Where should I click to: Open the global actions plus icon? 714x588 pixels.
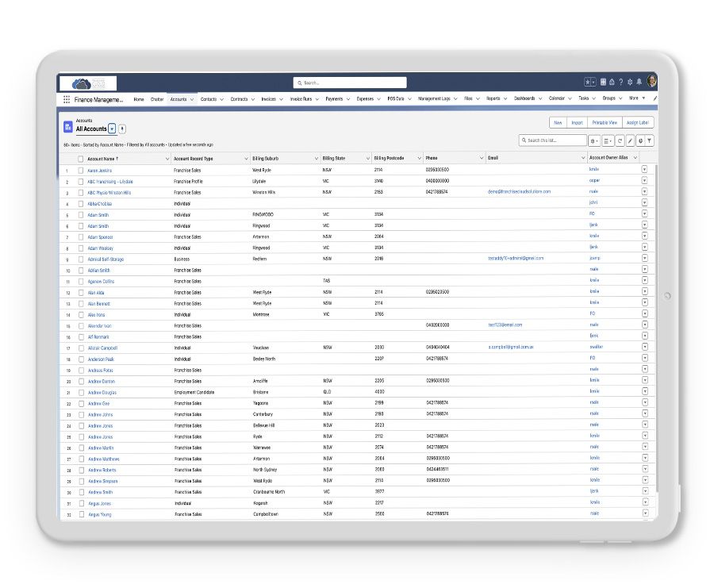603,82
